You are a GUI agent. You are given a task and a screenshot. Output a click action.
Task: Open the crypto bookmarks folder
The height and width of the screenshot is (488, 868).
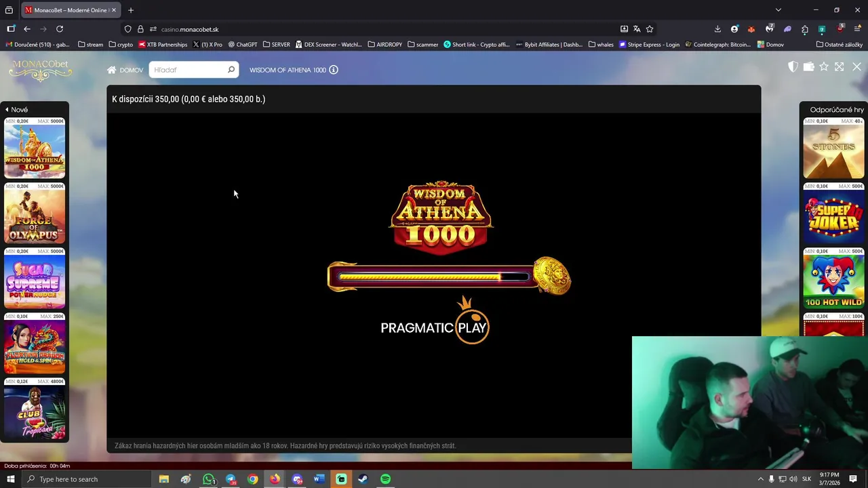click(121, 45)
